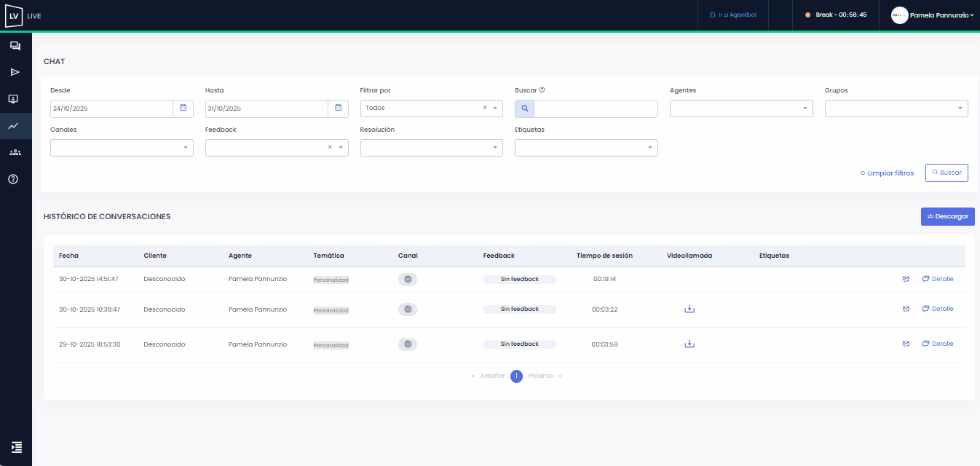Open the Resolución dropdown
Image resolution: width=980 pixels, height=466 pixels.
(x=431, y=148)
